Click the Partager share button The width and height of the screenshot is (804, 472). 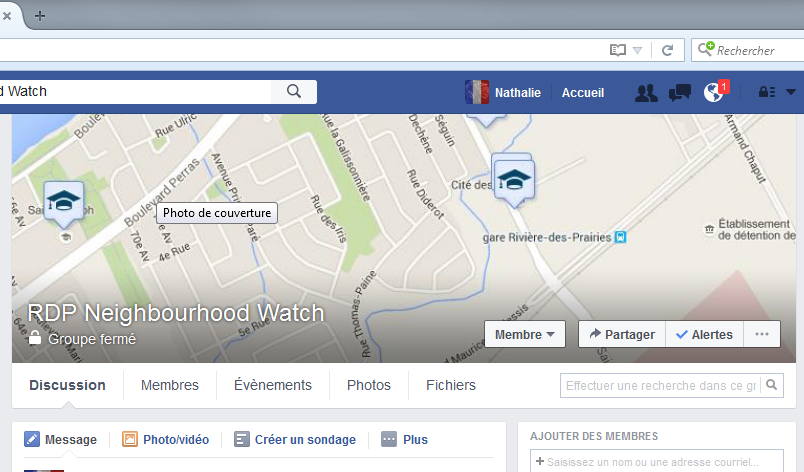click(x=622, y=334)
